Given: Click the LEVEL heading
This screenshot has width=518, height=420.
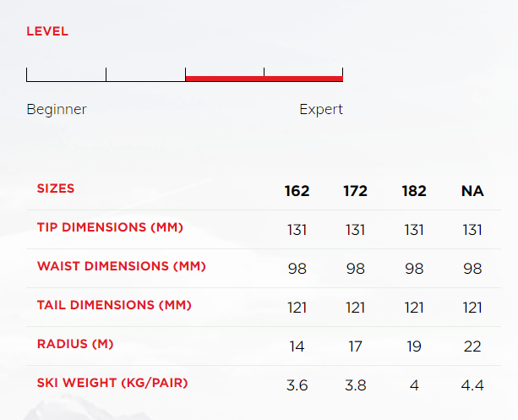Looking at the screenshot, I should pyautogui.click(x=47, y=31).
